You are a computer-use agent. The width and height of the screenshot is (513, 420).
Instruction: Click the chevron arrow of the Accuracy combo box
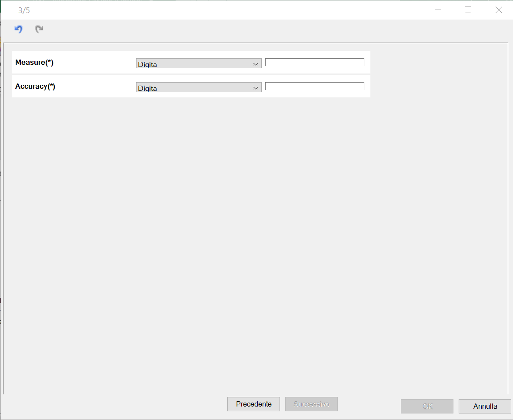tap(256, 88)
